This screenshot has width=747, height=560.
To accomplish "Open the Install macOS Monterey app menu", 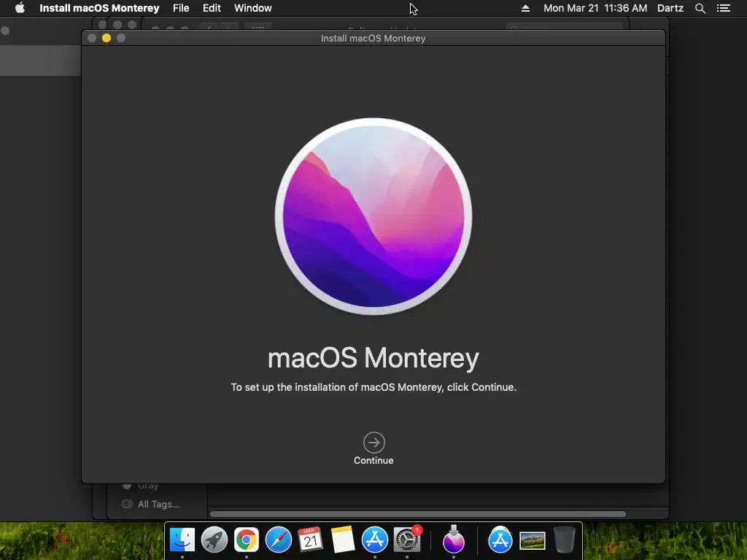I will tap(99, 8).
